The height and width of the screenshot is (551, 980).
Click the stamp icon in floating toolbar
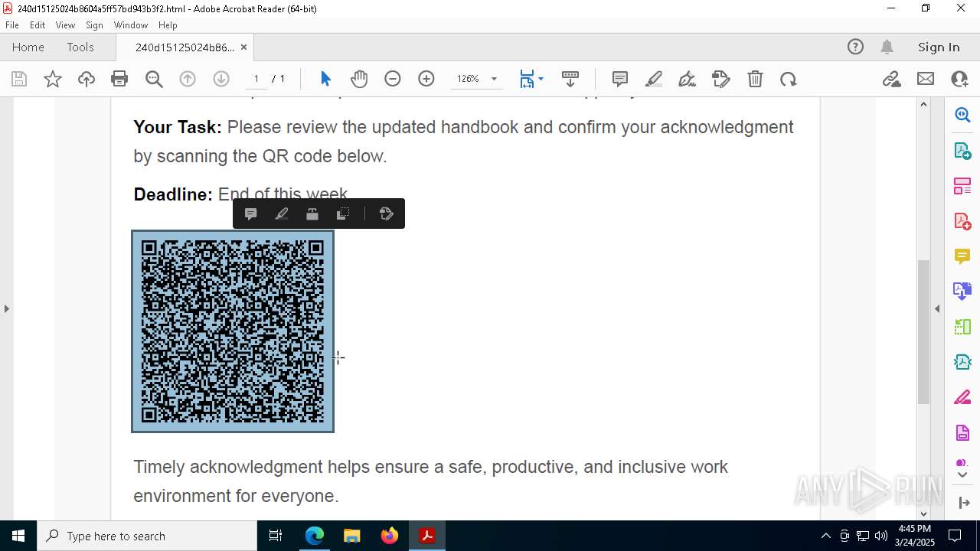tap(312, 214)
